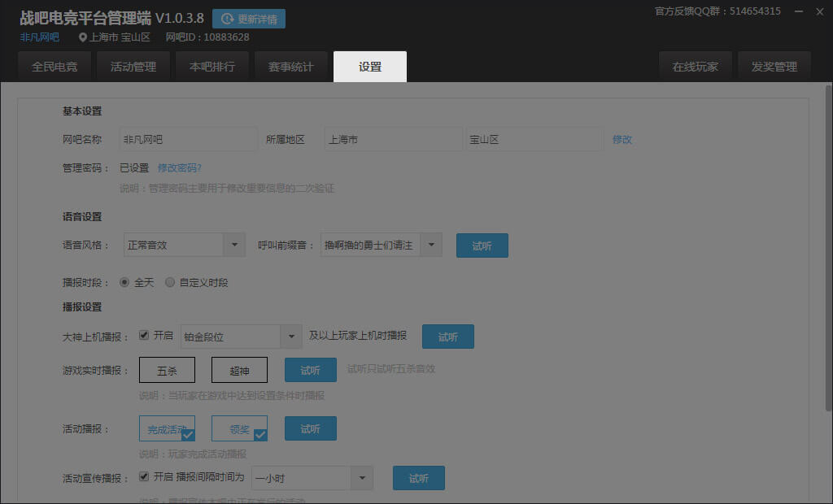Click the 修改 link next to region

tap(621, 139)
